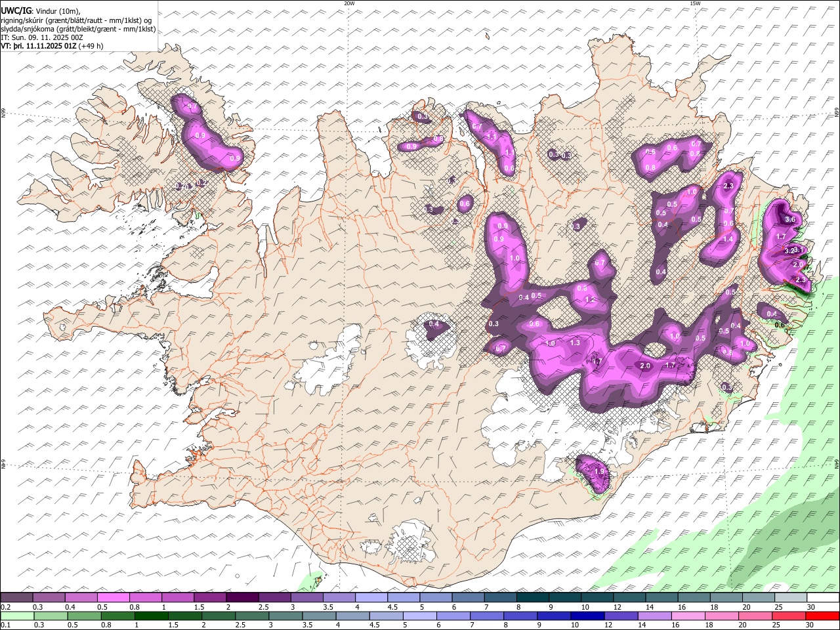Click the 1.9 value on the southeast glacier

click(x=598, y=471)
